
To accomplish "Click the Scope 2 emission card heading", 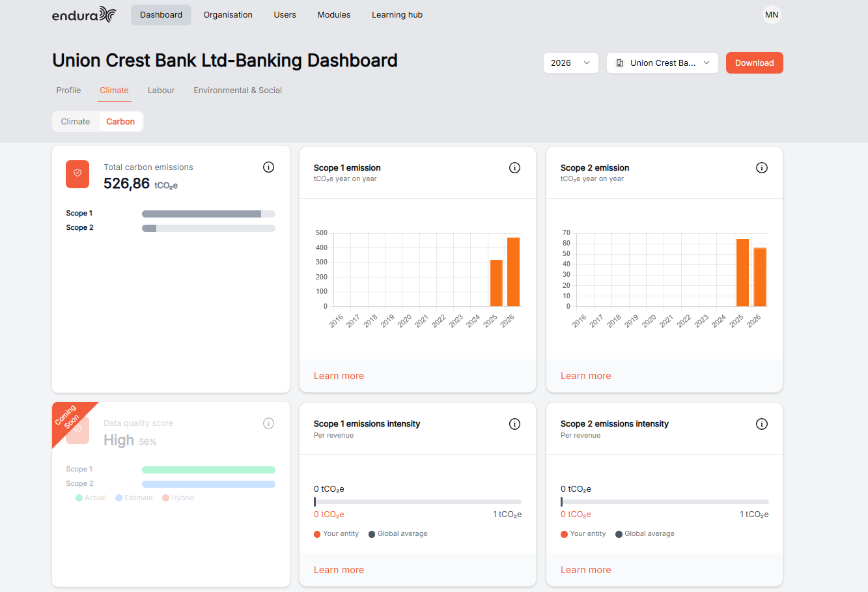I will [x=595, y=168].
